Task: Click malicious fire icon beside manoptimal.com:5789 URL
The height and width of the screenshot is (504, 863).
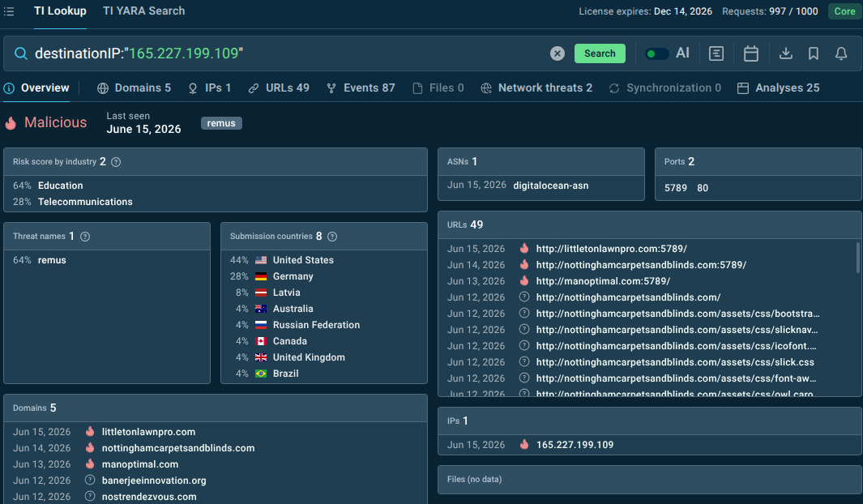Action: coord(524,281)
